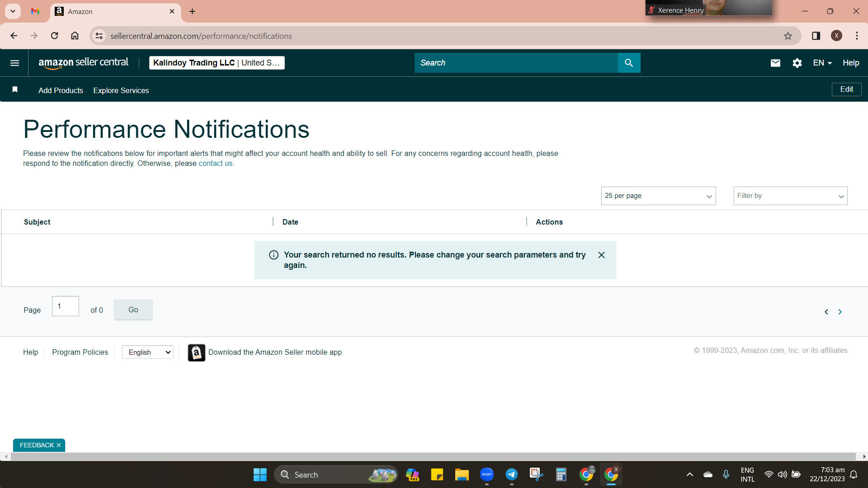The width and height of the screenshot is (868, 488).
Task: Click the Windows taskbar search box
Action: pyautogui.click(x=336, y=475)
